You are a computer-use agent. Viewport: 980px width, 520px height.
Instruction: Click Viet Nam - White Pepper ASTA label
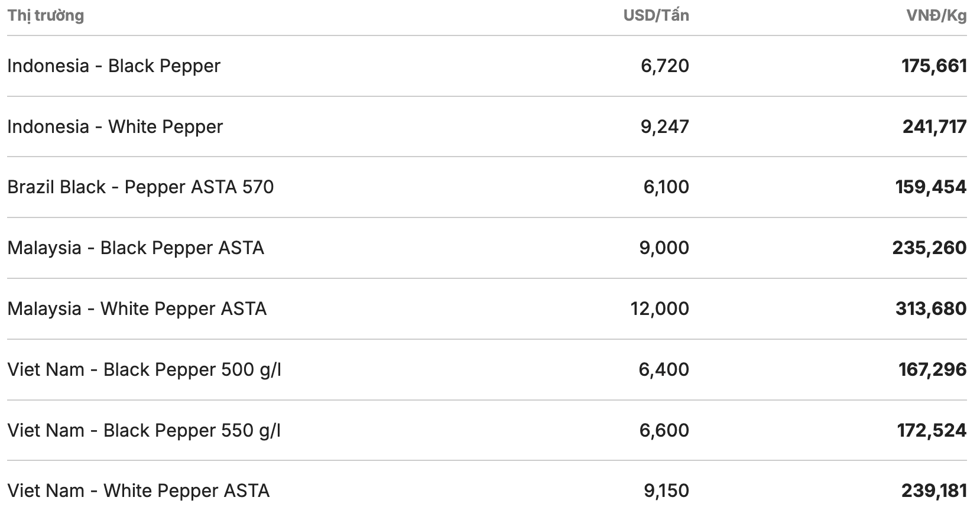tap(138, 490)
